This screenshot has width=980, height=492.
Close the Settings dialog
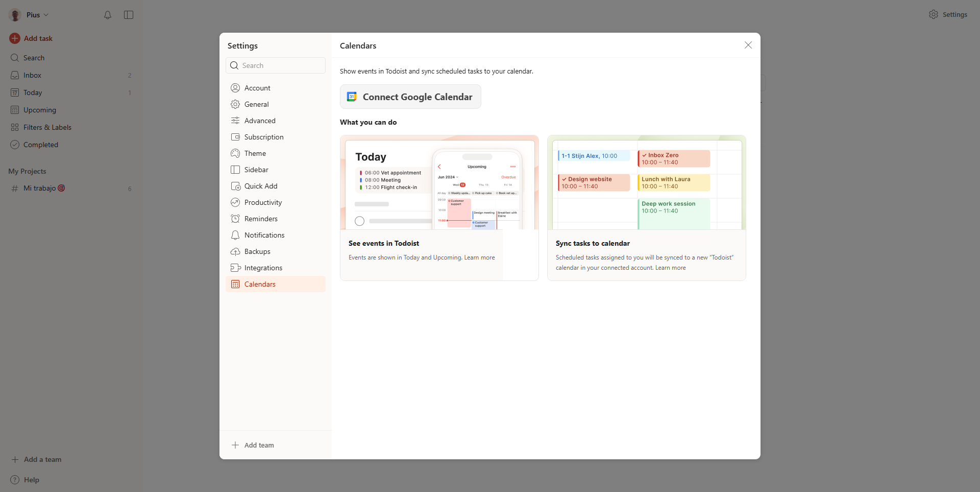tap(748, 45)
